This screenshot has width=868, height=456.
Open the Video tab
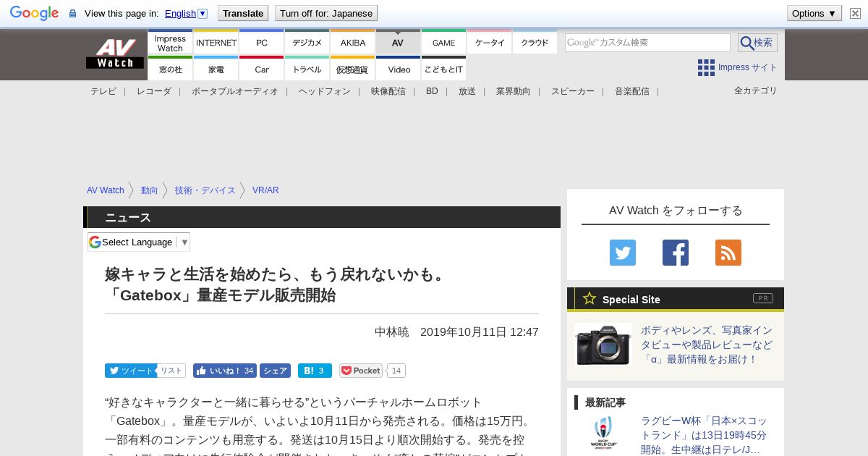pos(398,69)
